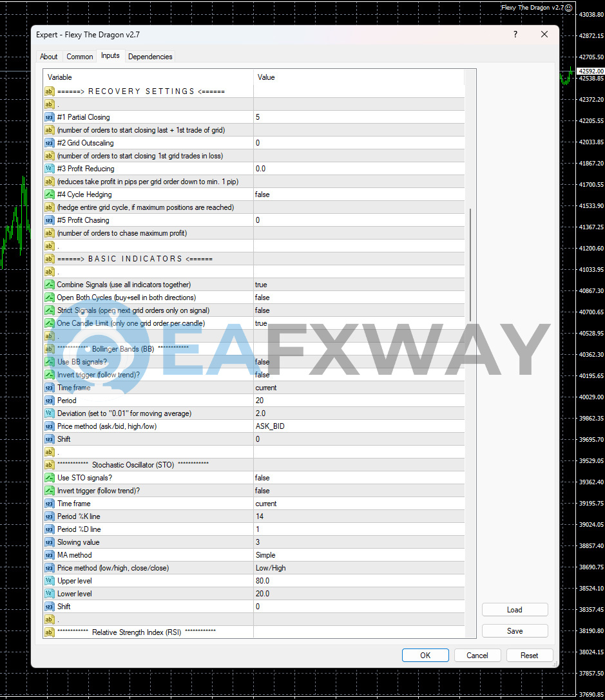Click the Value column header

(x=359, y=77)
